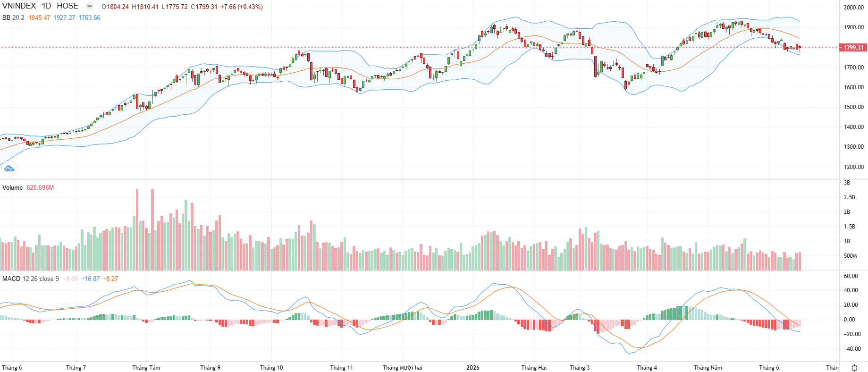Click the 2000.00 price scale label
This screenshot has width=868, height=372.
coord(854,7)
